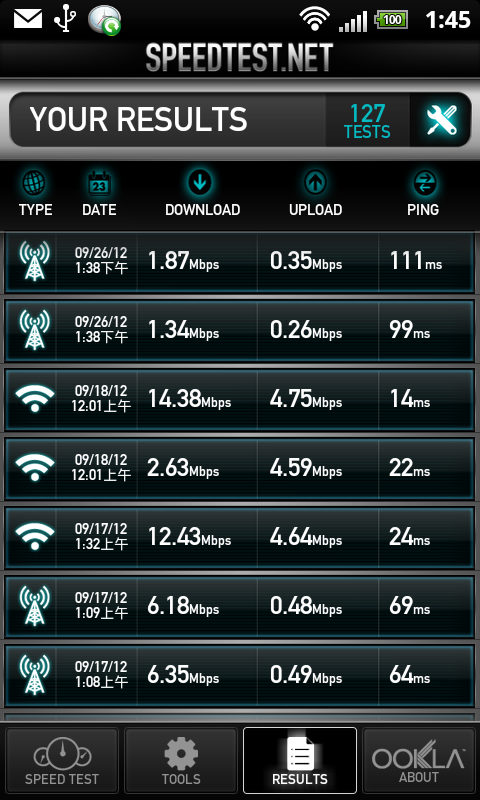
Task: Open the 6.35Mbps result with 64ms ping
Action: click(x=240, y=676)
